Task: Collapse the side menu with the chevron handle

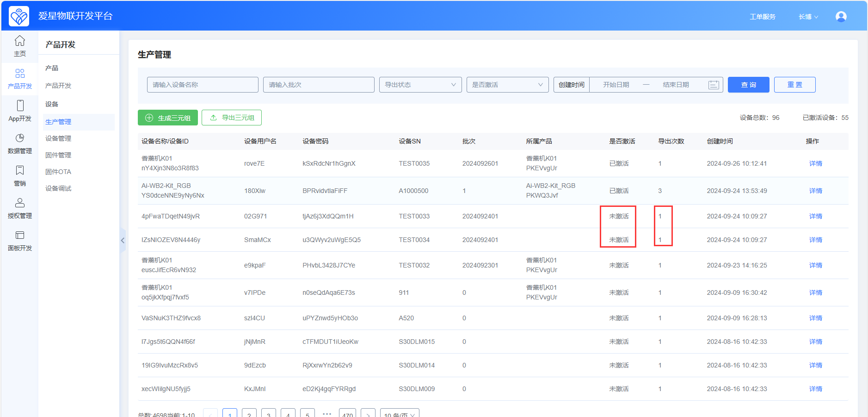Action: click(123, 240)
